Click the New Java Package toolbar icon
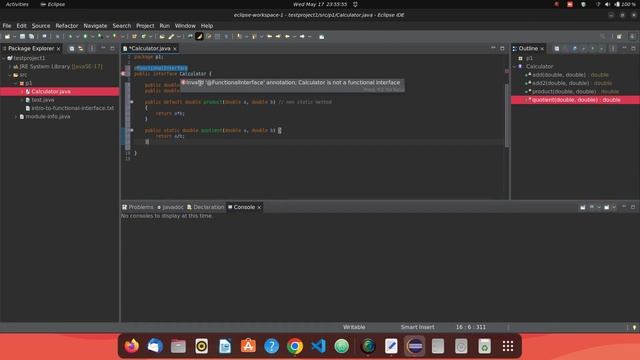The width and height of the screenshot is (640, 360). 134,37
